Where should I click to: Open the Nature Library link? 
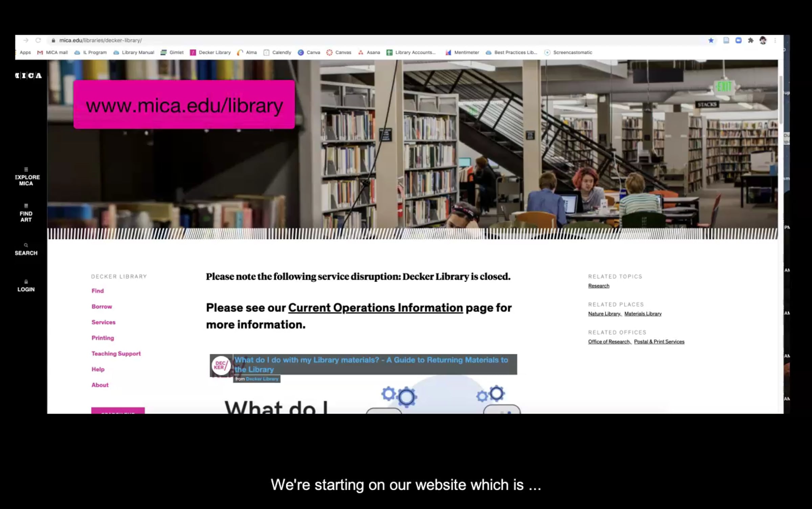coord(605,314)
